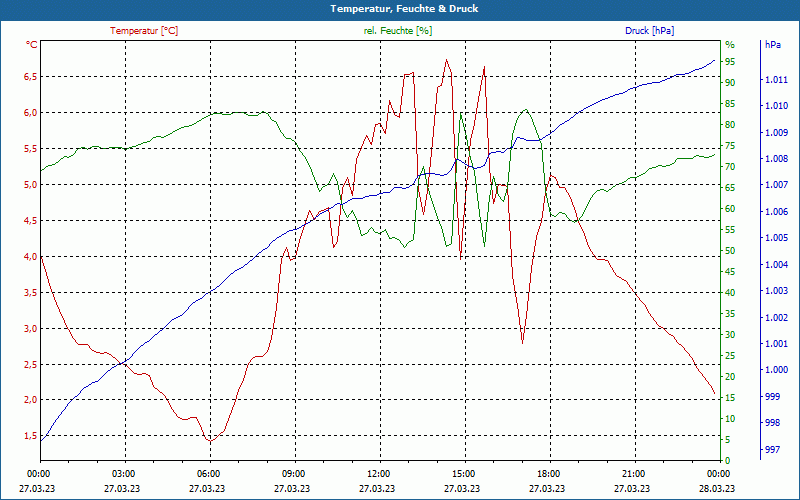800x500 pixels.
Task: Click the '2,0' temperature axis value
Action: (x=31, y=399)
